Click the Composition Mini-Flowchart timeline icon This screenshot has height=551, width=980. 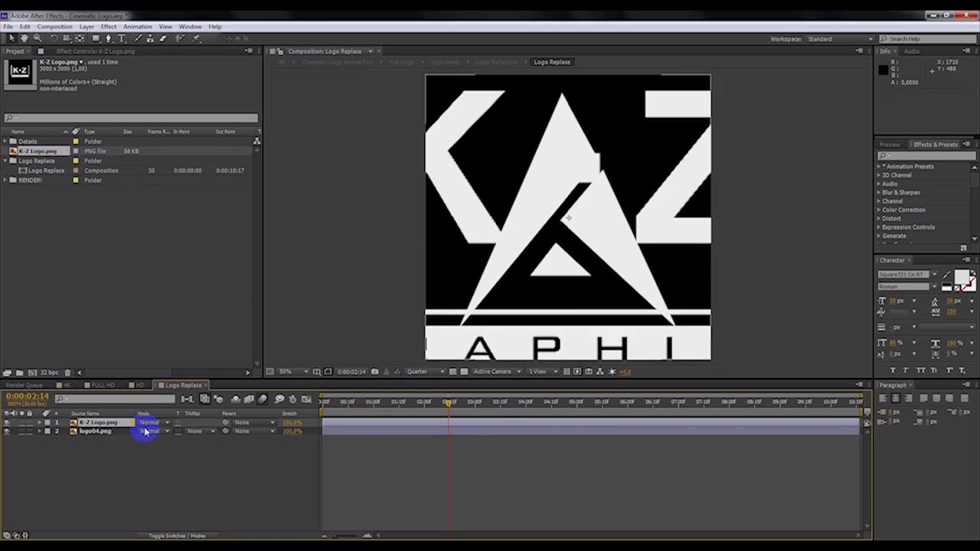click(188, 399)
